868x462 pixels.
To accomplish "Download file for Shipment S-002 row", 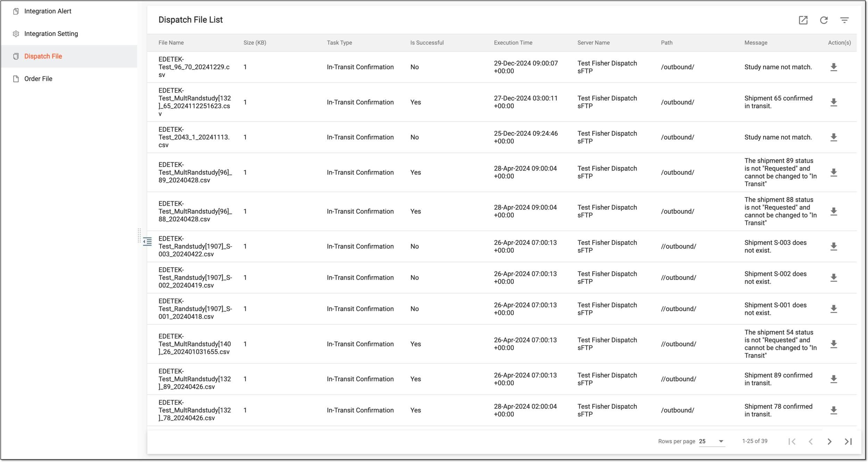I will tap(834, 278).
